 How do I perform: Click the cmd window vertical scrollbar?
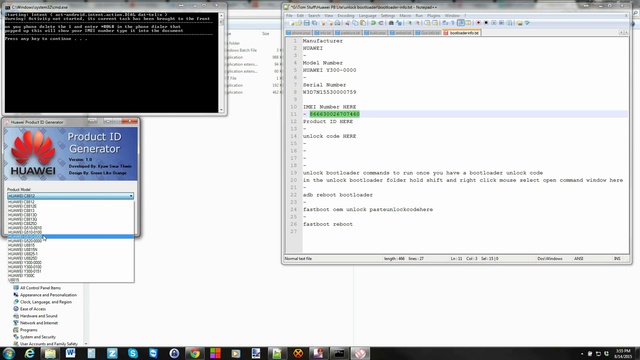pos(221,62)
